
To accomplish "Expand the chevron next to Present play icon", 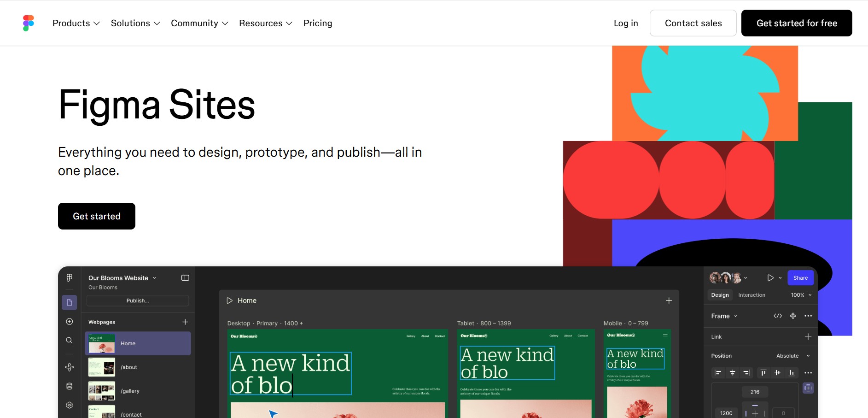I will coord(780,278).
